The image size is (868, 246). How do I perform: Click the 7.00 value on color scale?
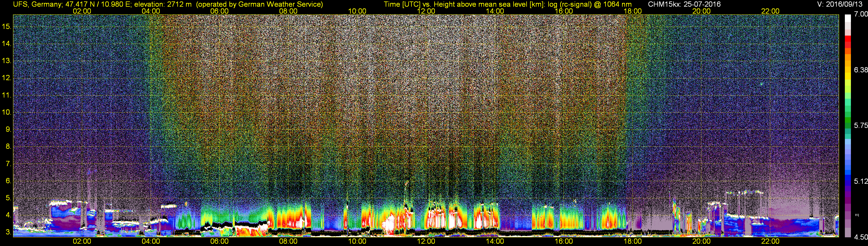coord(860,14)
